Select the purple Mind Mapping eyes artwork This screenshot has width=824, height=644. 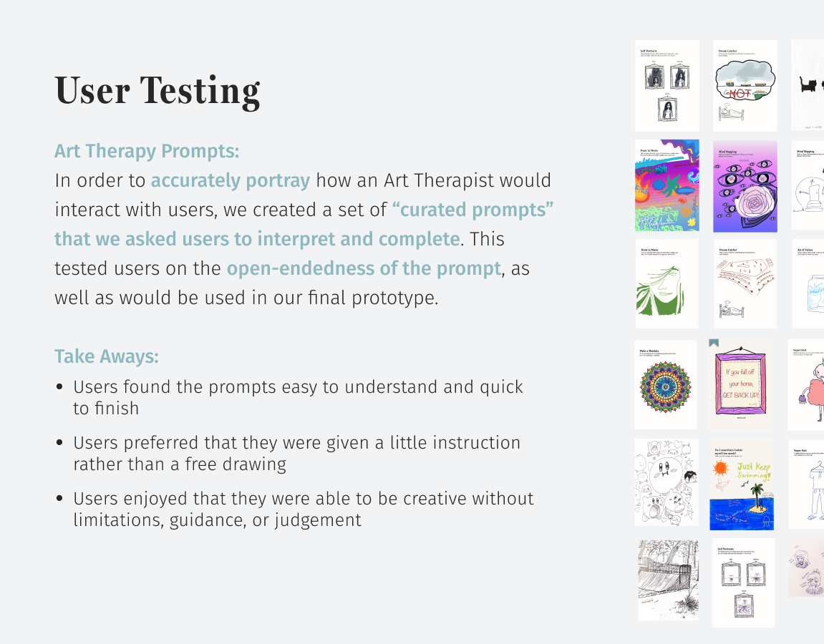pyautogui.click(x=745, y=186)
